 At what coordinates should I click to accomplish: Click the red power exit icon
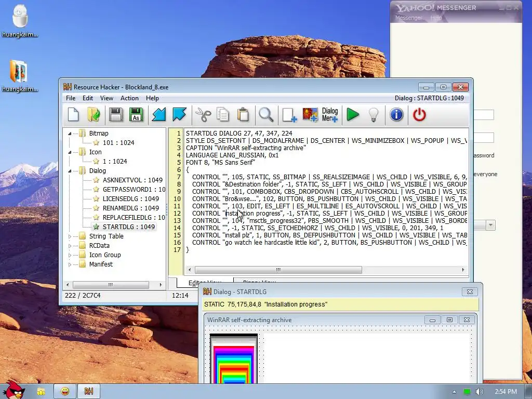click(419, 115)
